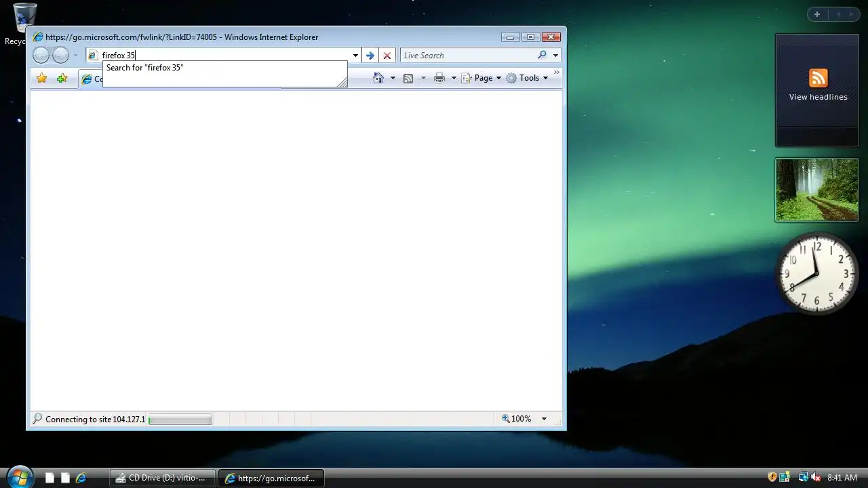Open the search provider options dropdown

pos(555,56)
